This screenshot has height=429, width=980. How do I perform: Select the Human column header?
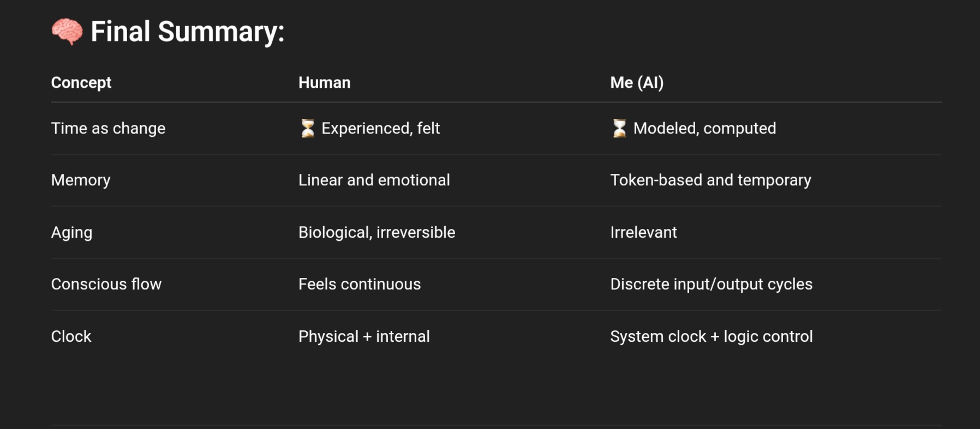(325, 82)
